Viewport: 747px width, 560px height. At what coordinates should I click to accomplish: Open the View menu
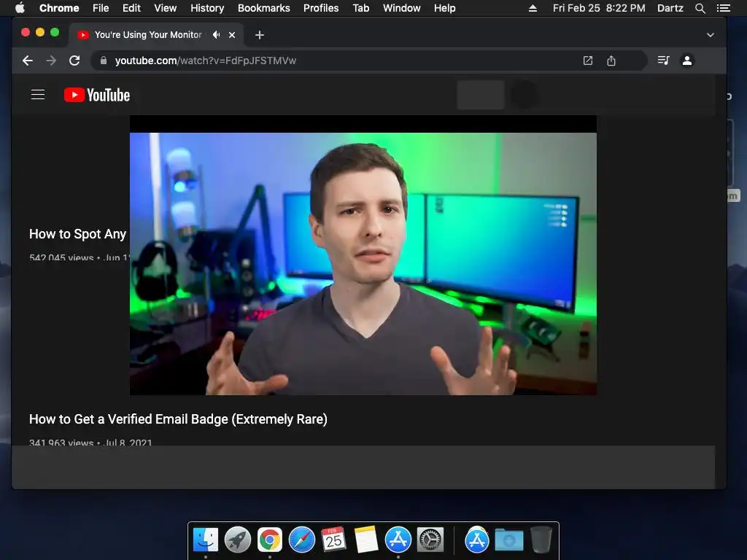pyautogui.click(x=166, y=8)
